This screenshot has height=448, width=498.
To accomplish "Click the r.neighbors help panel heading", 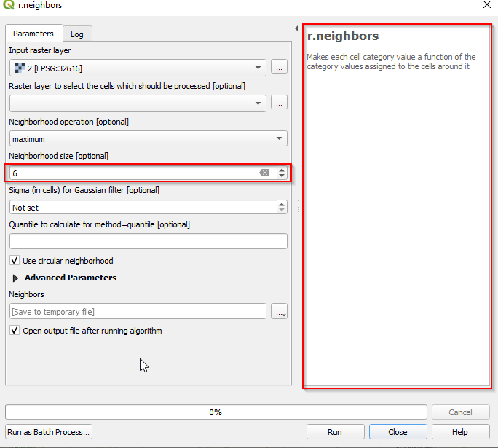I will [343, 36].
